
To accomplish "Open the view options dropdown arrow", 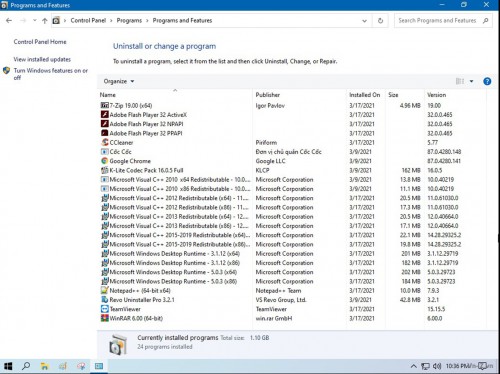I will [x=471, y=81].
